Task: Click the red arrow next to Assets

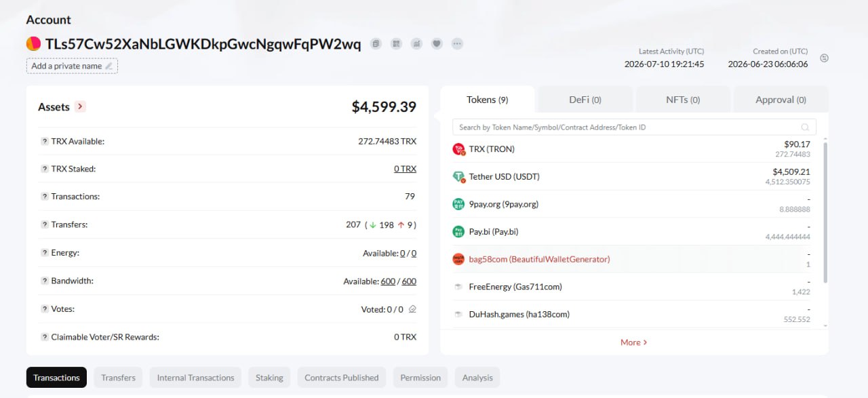Action: coord(80,106)
